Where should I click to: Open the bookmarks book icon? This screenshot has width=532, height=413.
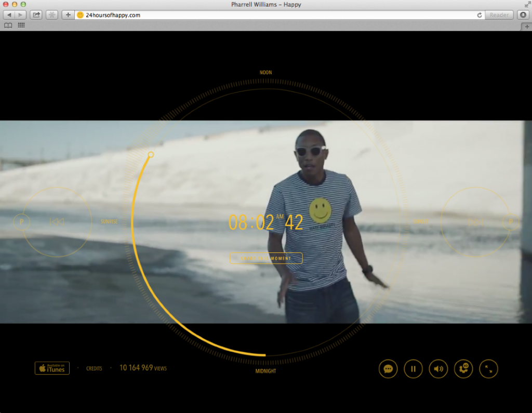tap(8, 25)
